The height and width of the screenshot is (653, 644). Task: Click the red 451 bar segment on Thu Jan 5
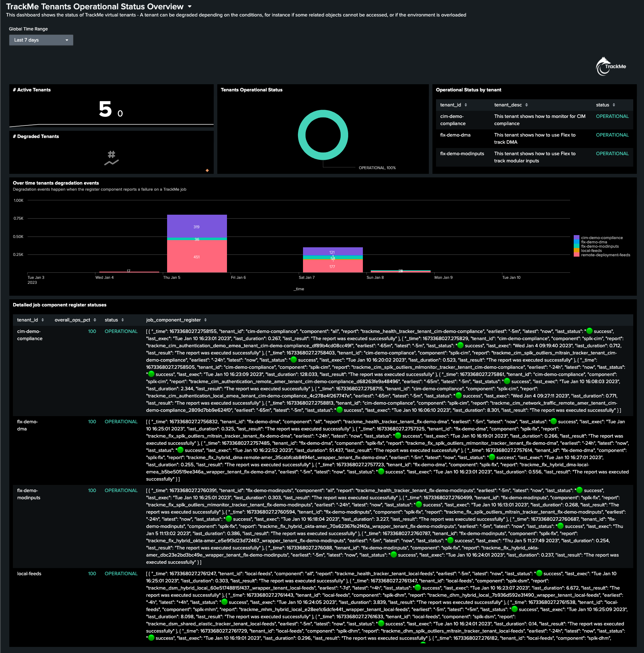point(197,256)
